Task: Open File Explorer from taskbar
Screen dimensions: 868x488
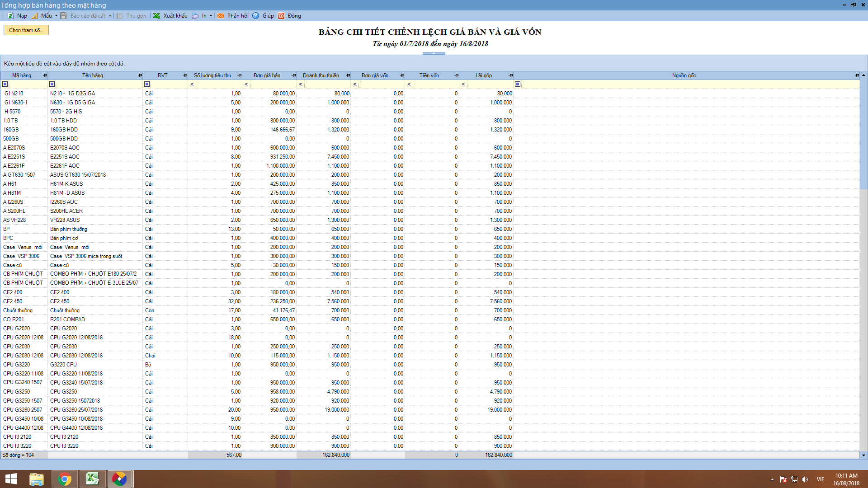Action: (36, 479)
